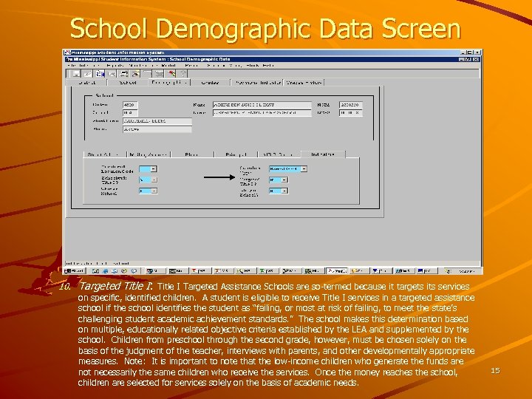This screenshot has width=532, height=399.
Task: Open the Mailing Address sub-tab
Action: (x=149, y=154)
